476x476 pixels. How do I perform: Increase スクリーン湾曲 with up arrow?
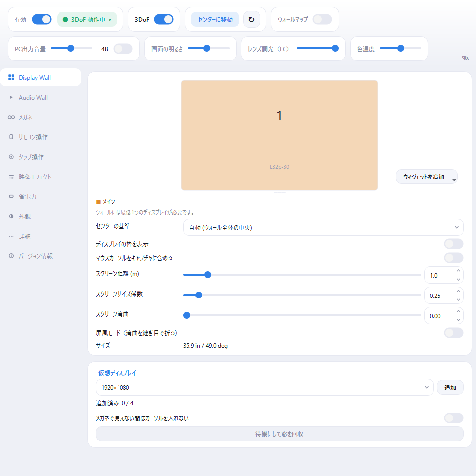458,311
